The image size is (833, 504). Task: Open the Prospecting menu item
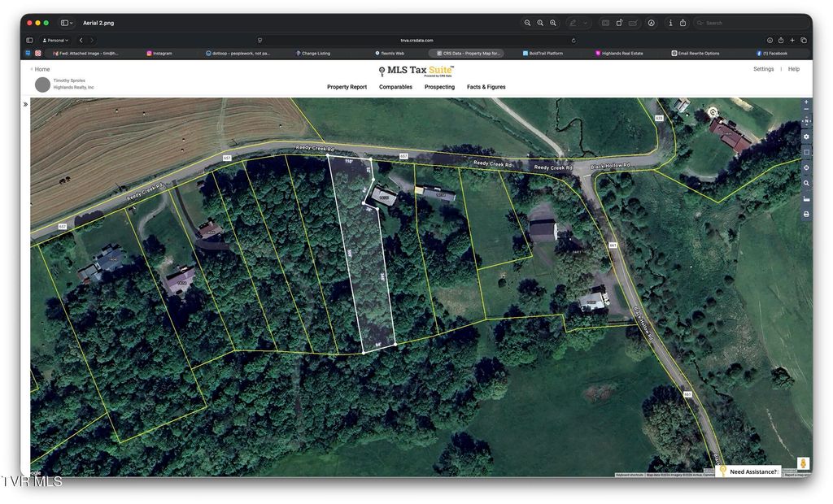click(439, 87)
